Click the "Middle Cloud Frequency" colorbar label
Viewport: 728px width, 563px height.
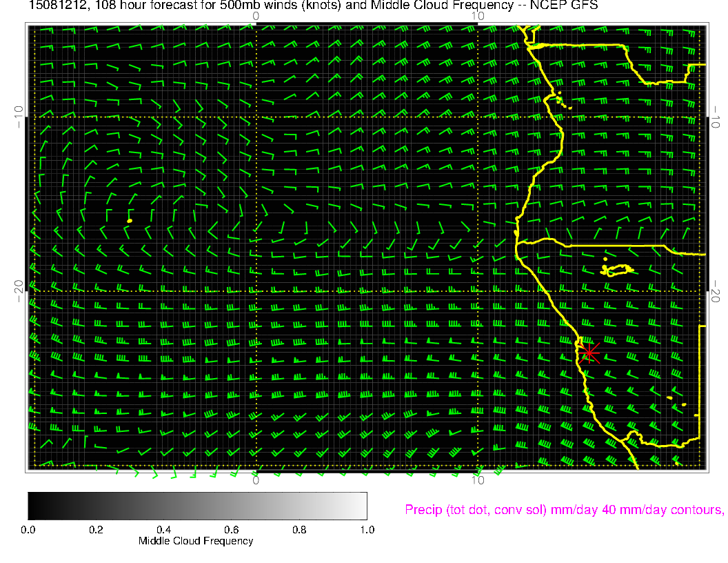(196, 541)
